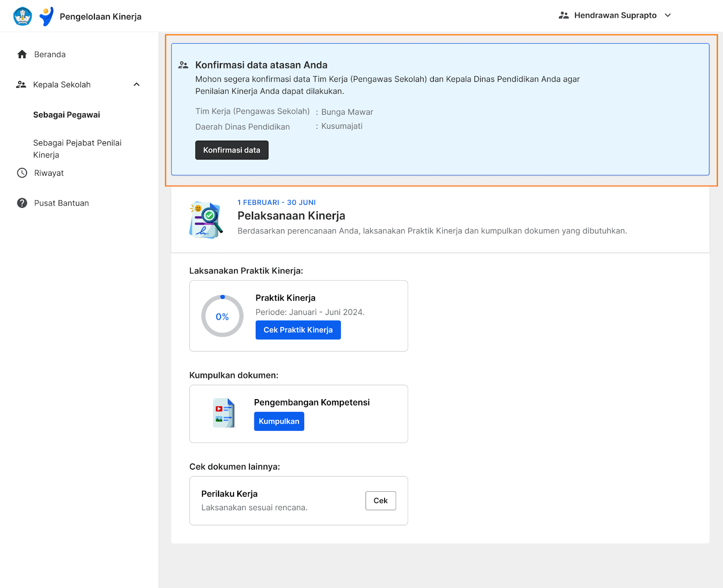Click the name Hendrawan Suprapto

click(x=615, y=15)
